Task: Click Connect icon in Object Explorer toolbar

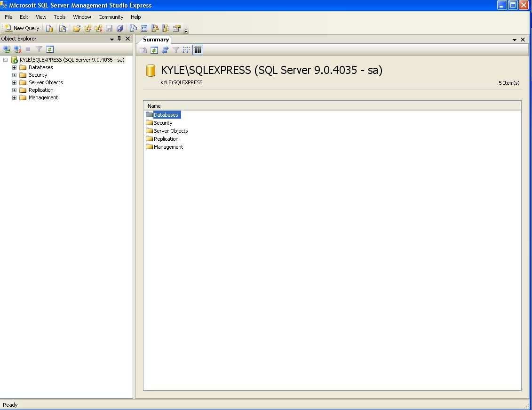Action: pyautogui.click(x=7, y=49)
